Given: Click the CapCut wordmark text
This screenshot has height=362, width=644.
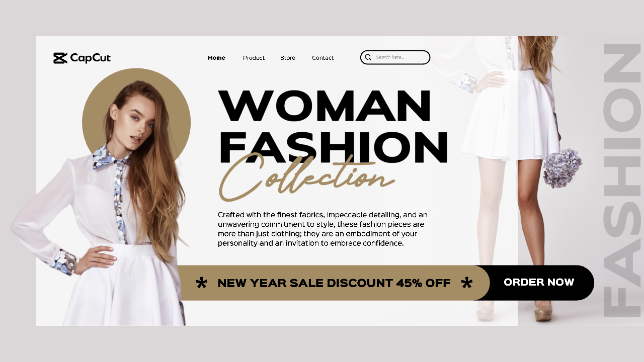Looking at the screenshot, I should pos(91,58).
